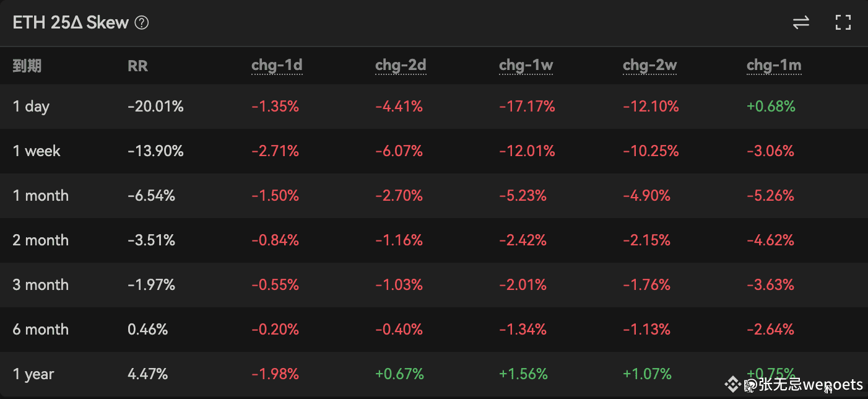Select the 1 week expiry row
The image size is (868, 399).
37,151
